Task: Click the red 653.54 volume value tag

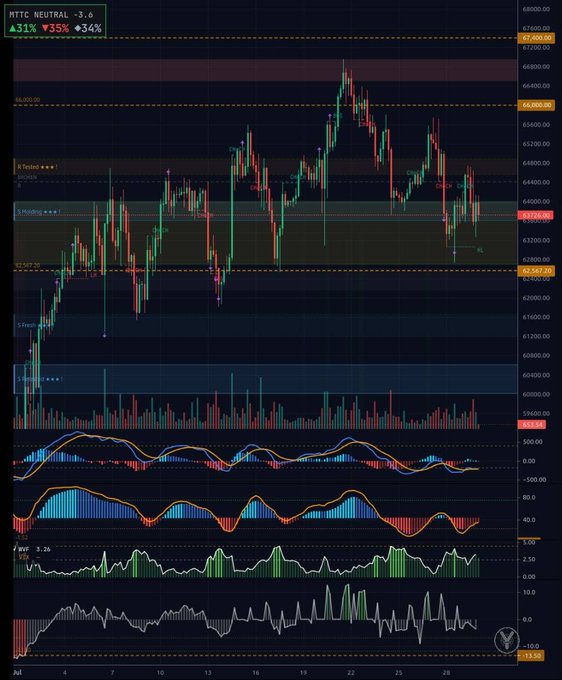Action: pos(533,425)
